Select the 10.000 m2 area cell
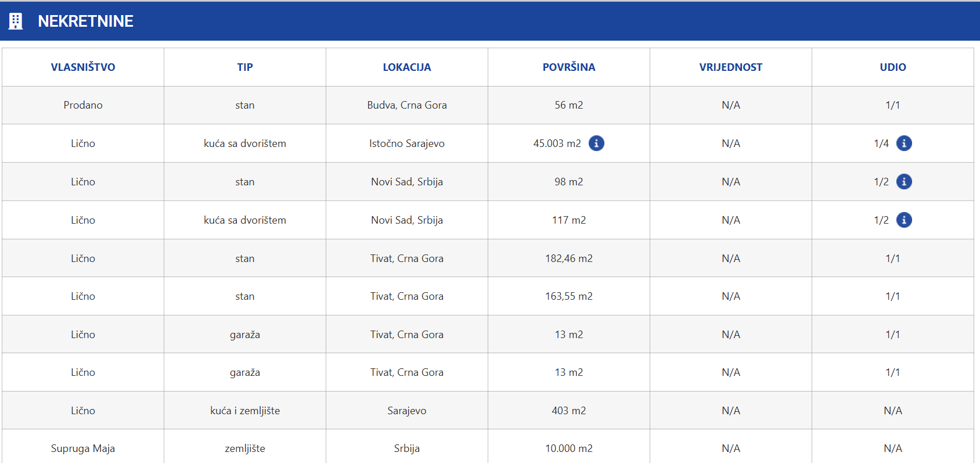The image size is (980, 463). [569, 448]
